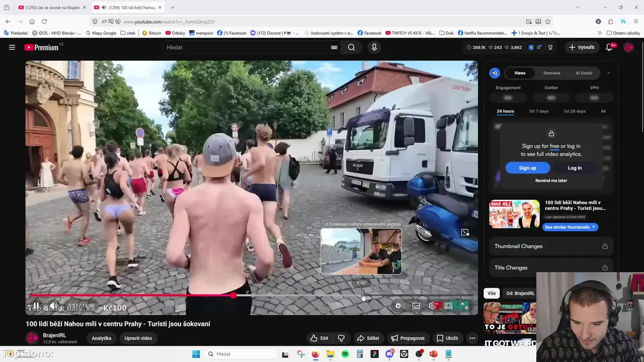
Task: Open Naha Mile video thumbnail in vidIQ panel
Action: (514, 214)
